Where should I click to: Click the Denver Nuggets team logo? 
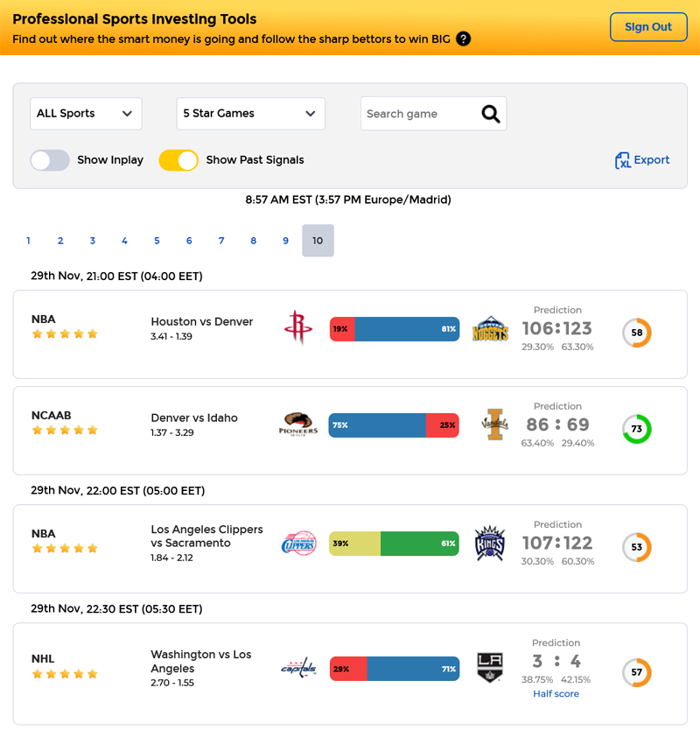coord(490,330)
